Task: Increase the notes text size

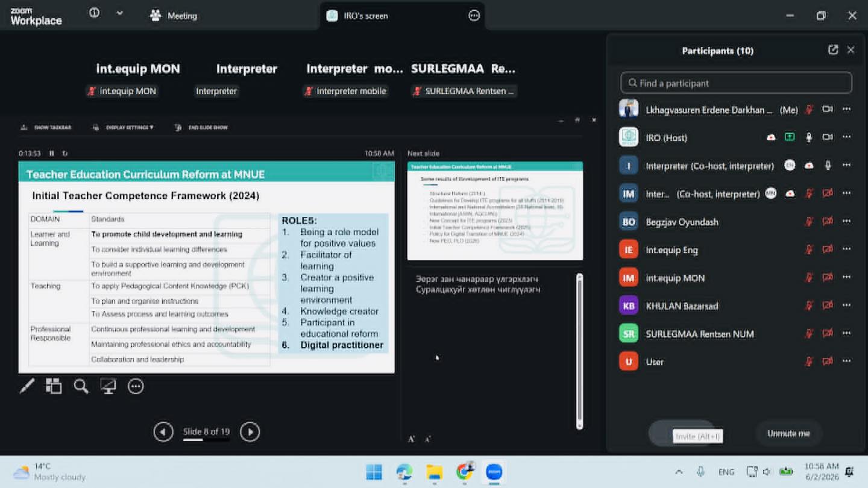Action: pos(411,439)
